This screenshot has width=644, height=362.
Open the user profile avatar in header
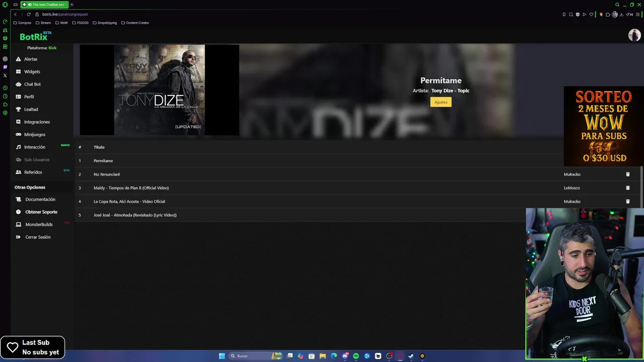pyautogui.click(x=634, y=35)
